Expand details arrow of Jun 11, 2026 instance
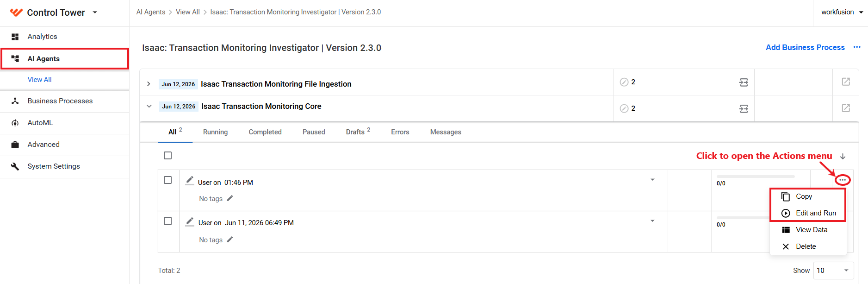Screen dimensions: 868x284 point(652,221)
